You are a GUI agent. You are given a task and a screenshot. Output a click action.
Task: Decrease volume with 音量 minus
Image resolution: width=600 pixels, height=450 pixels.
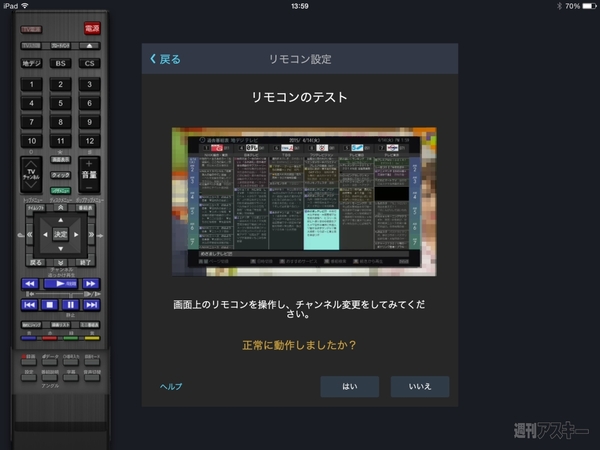point(89,187)
